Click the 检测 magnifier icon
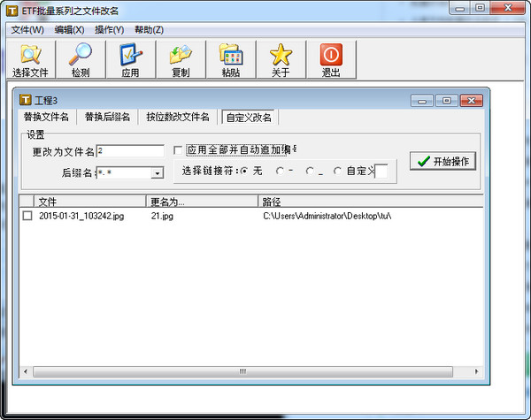Image resolution: width=531 pixels, height=420 pixels. click(81, 56)
